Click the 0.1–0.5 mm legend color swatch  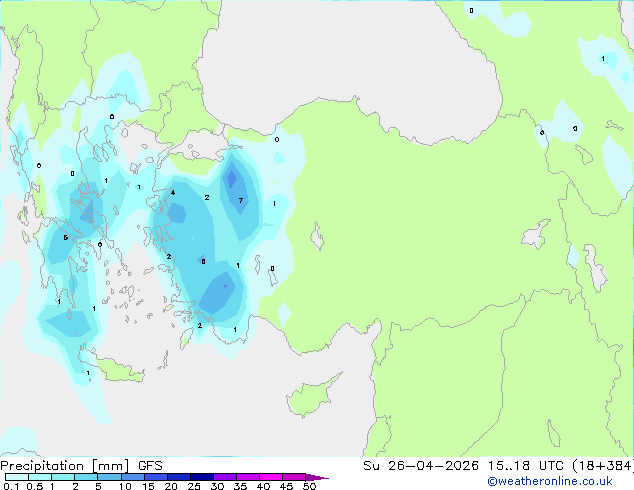pos(17,477)
